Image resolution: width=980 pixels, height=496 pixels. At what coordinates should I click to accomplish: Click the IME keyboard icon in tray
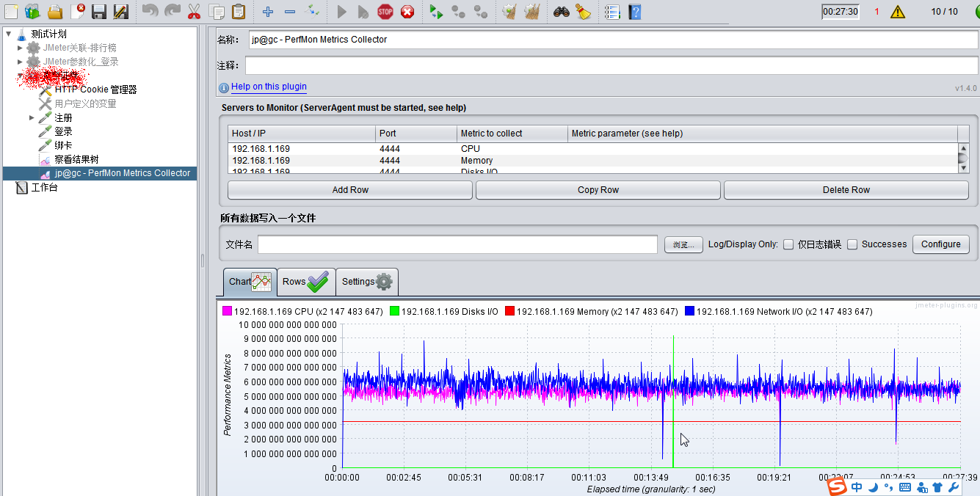(904, 487)
